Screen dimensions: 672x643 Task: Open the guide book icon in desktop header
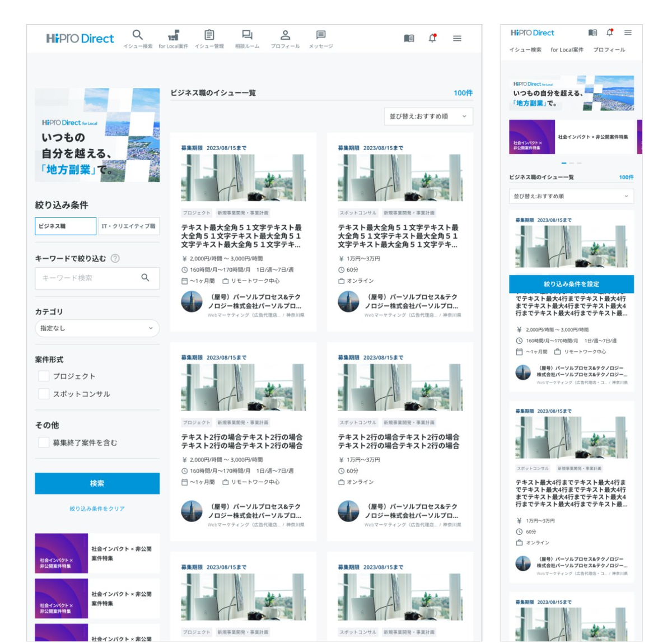409,38
